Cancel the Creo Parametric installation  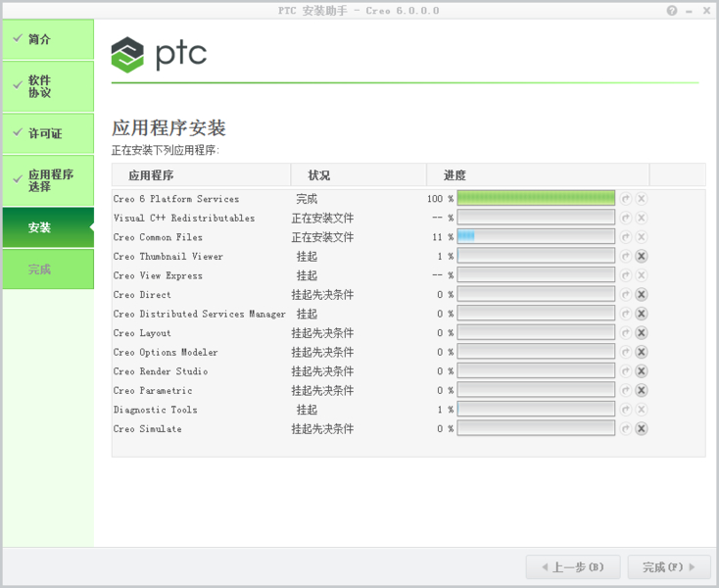(x=642, y=390)
